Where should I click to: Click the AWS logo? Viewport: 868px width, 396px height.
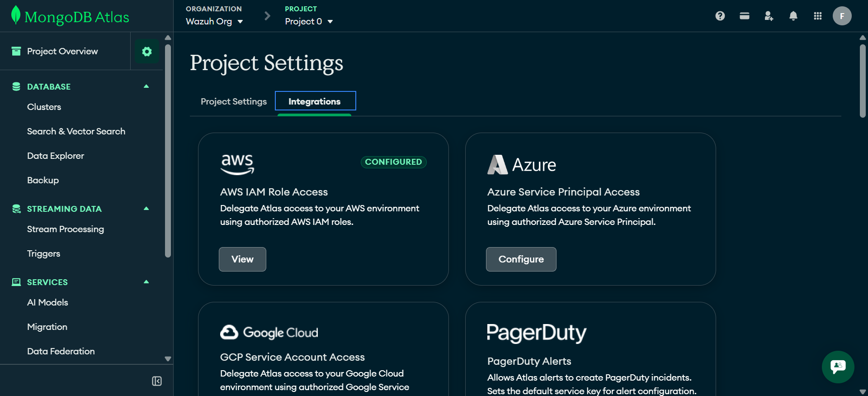click(x=237, y=164)
